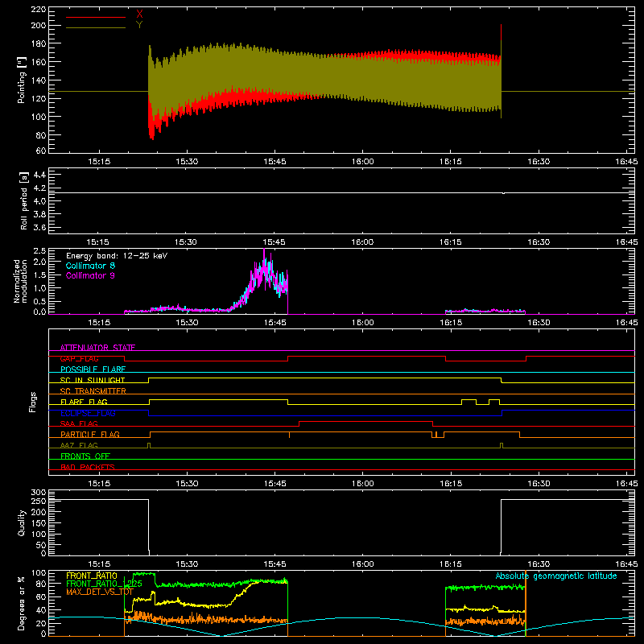Click the orange 'PARTICLE_FLAG' label
644x644 pixels.
[x=90, y=434]
